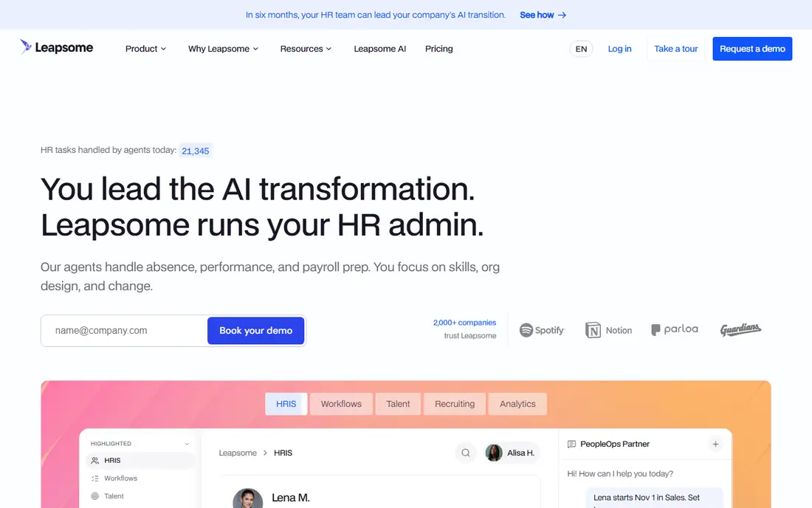Viewport: 812px width, 508px height.
Task: Click the Spotify logo
Action: 542,330
